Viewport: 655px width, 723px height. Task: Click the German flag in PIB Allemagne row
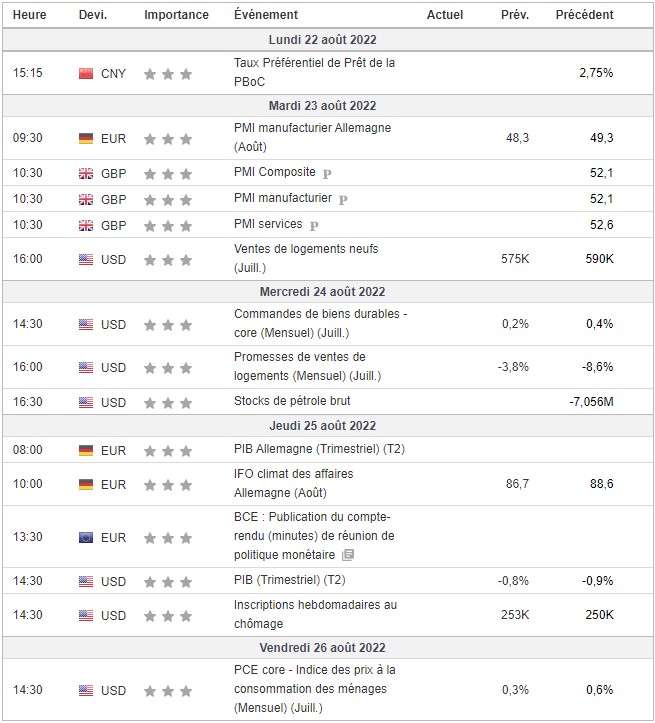click(86, 450)
